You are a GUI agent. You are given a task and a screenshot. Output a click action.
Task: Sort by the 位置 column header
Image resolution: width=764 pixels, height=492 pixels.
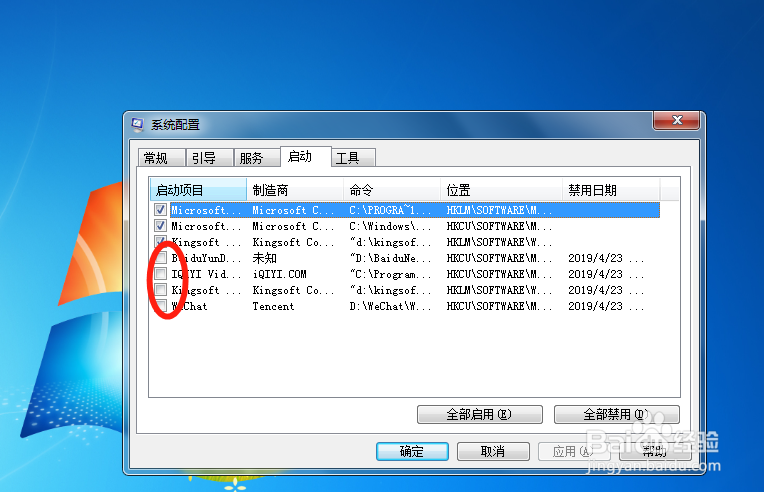pyautogui.click(x=502, y=190)
